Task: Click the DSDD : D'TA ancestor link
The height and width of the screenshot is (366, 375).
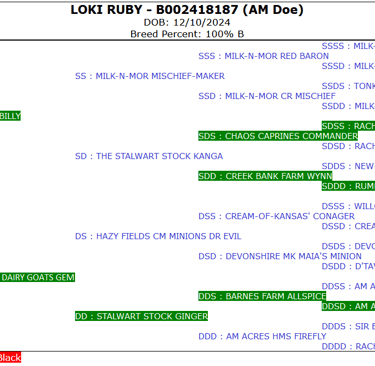Action: 348,266
